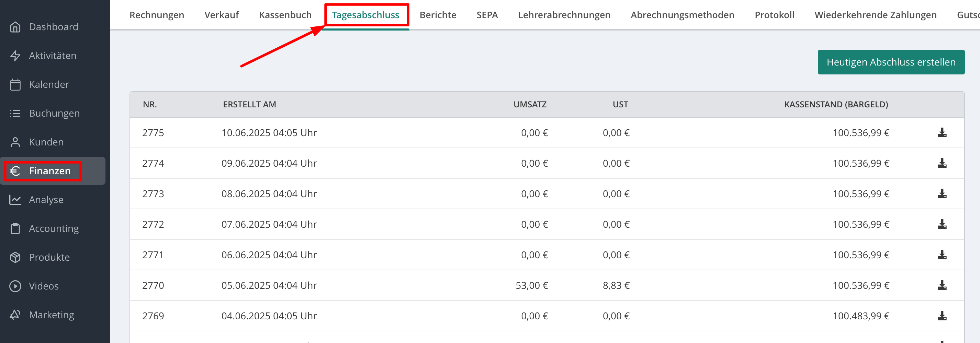Go to Dashboard in sidebar
980x343 pixels.
point(54,27)
